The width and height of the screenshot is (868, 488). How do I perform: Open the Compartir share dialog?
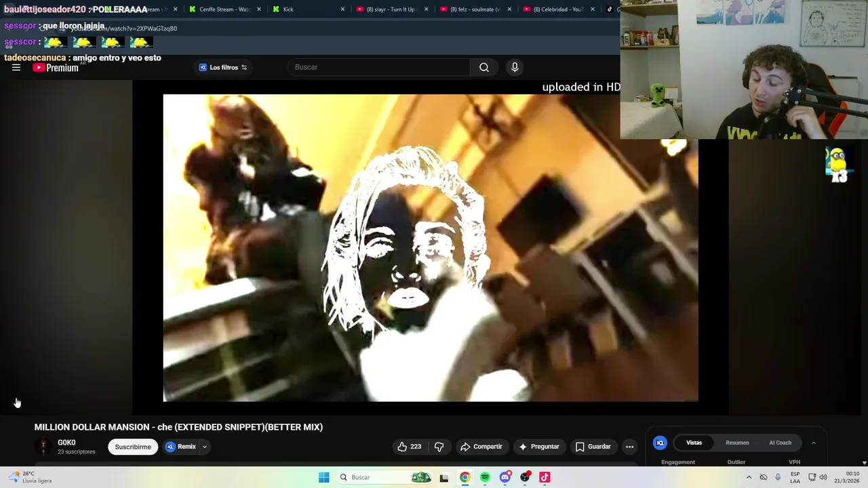(x=481, y=447)
